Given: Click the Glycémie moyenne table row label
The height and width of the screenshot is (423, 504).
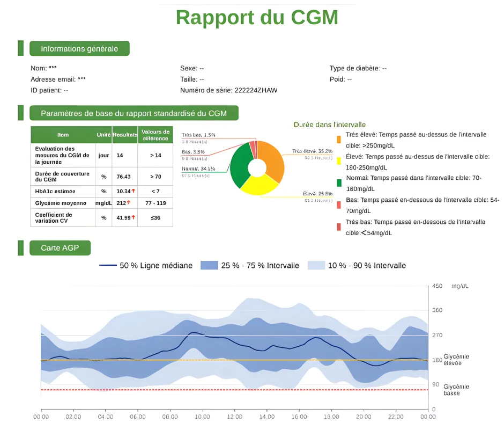Looking at the screenshot, I should coord(61,203).
